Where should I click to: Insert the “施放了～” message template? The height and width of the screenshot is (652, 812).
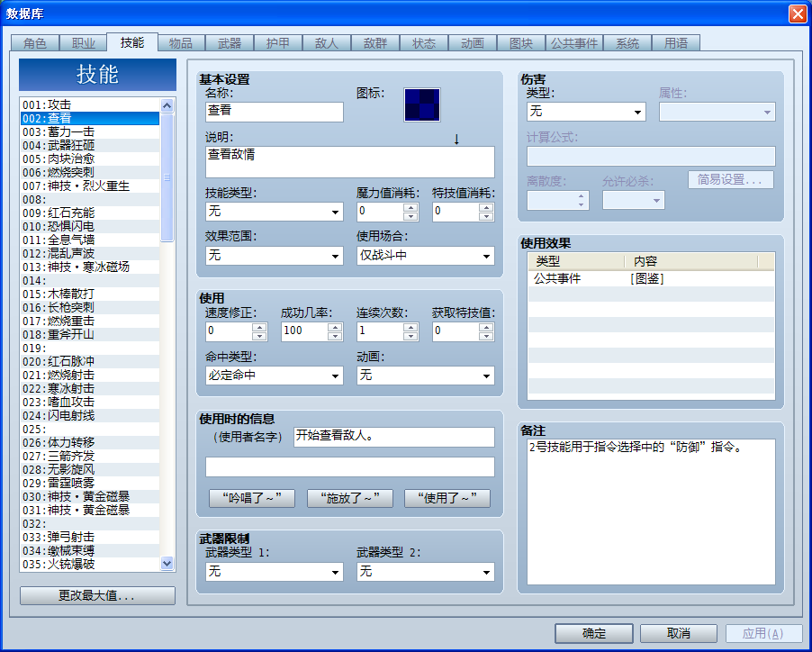click(349, 498)
